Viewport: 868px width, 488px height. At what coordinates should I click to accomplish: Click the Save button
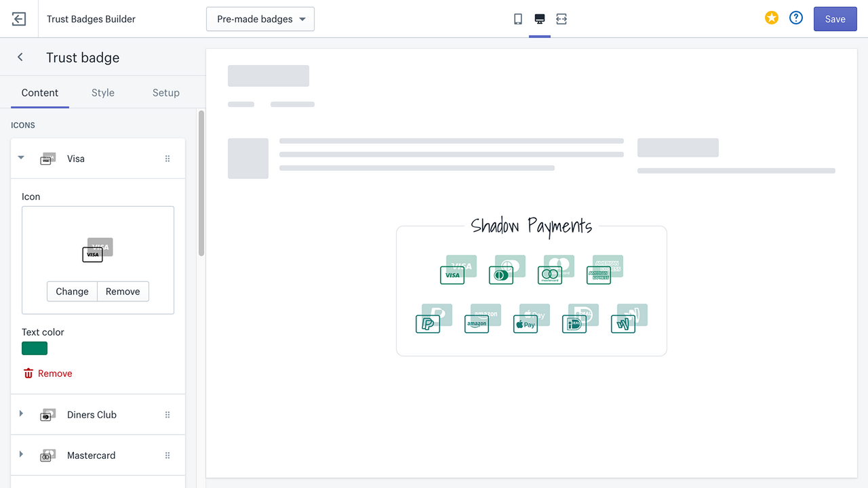coord(835,19)
